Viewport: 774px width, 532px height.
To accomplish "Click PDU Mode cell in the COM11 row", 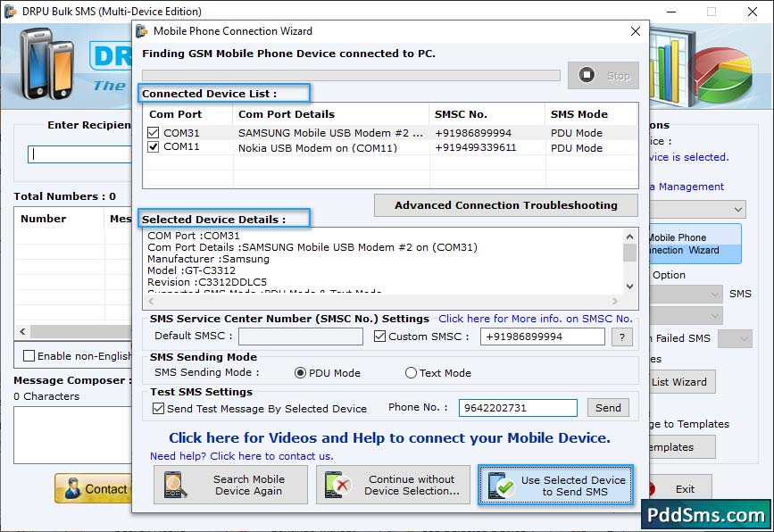I will pyautogui.click(x=577, y=148).
